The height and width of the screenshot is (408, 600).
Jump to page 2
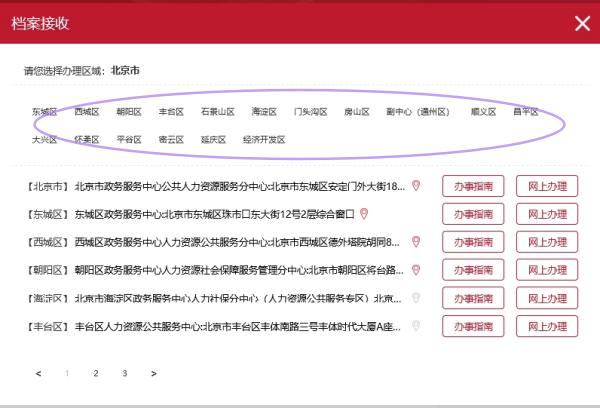96,373
